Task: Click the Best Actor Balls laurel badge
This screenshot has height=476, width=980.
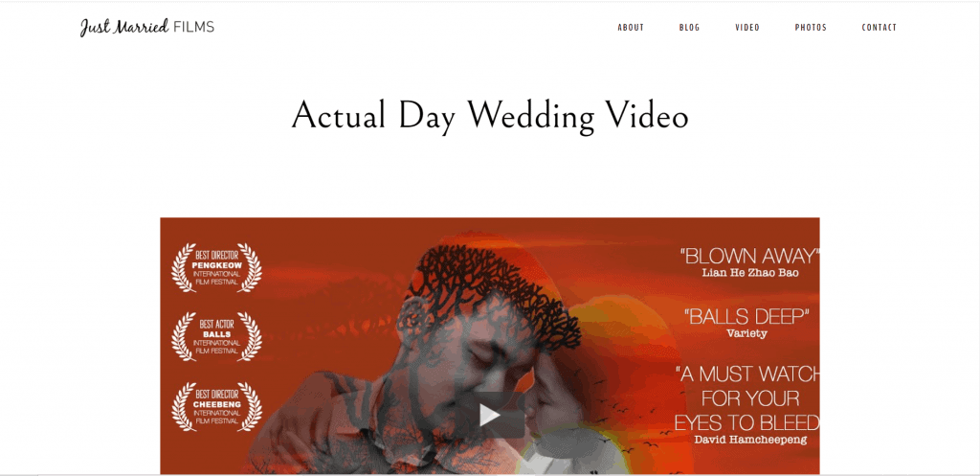Action: coord(216,336)
